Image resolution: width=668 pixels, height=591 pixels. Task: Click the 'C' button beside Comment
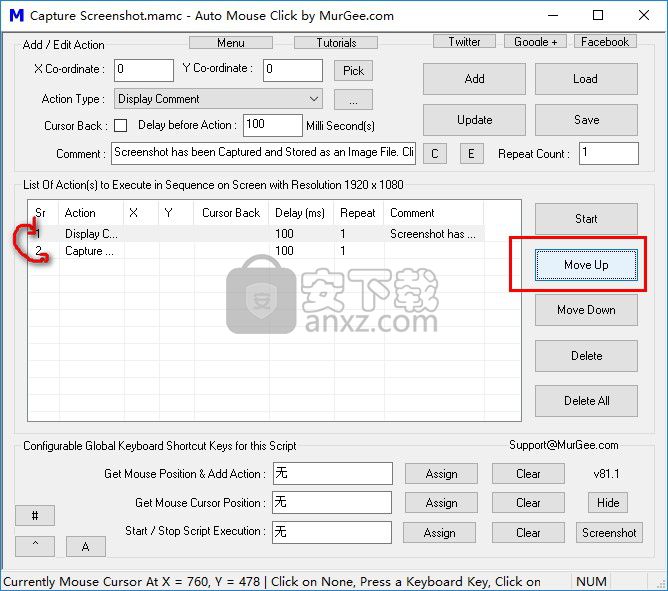[x=434, y=154]
